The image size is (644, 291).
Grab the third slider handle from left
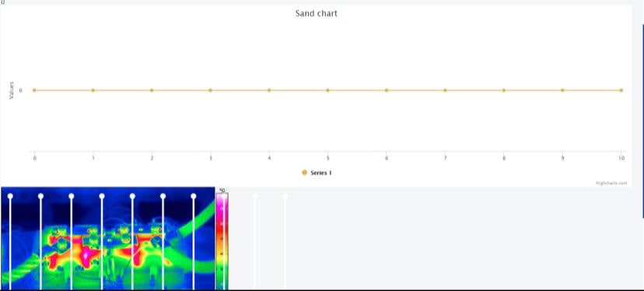(x=72, y=197)
